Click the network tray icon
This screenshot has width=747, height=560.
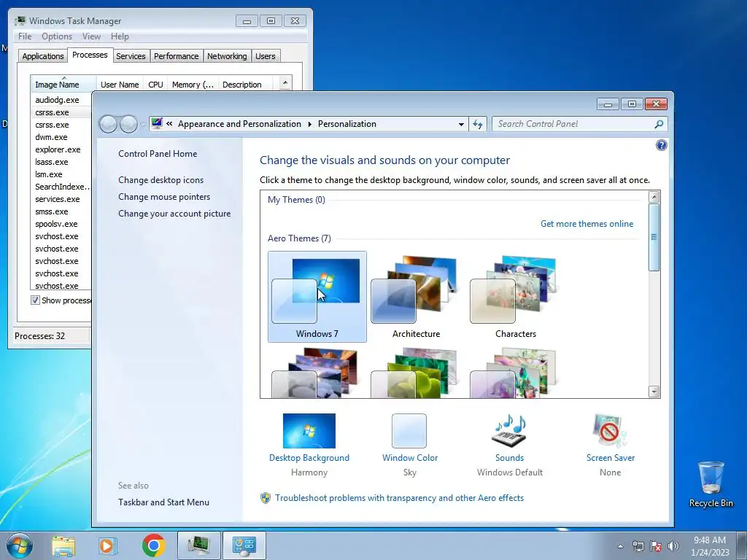tap(638, 546)
